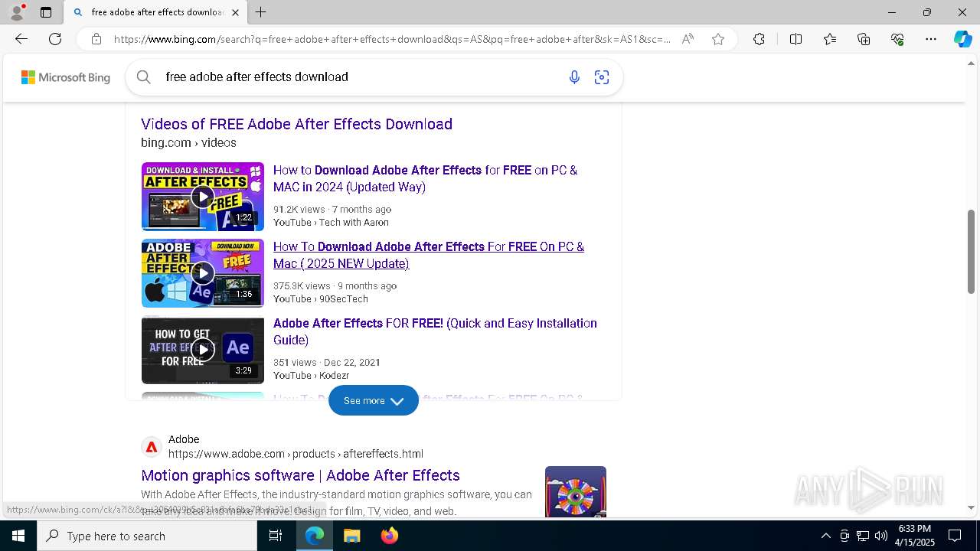This screenshot has width=980, height=551.
Task: Refresh the current page
Action: pos(55,39)
